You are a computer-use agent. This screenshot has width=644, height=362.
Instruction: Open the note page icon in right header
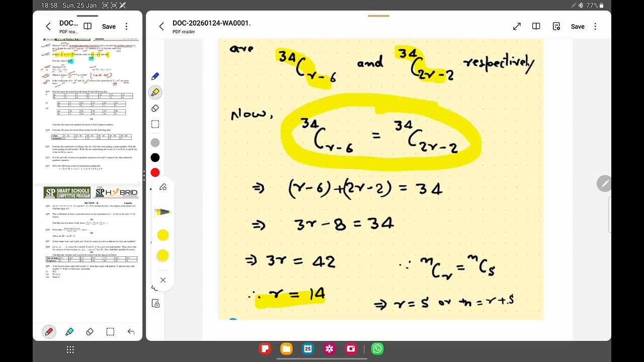556,27
